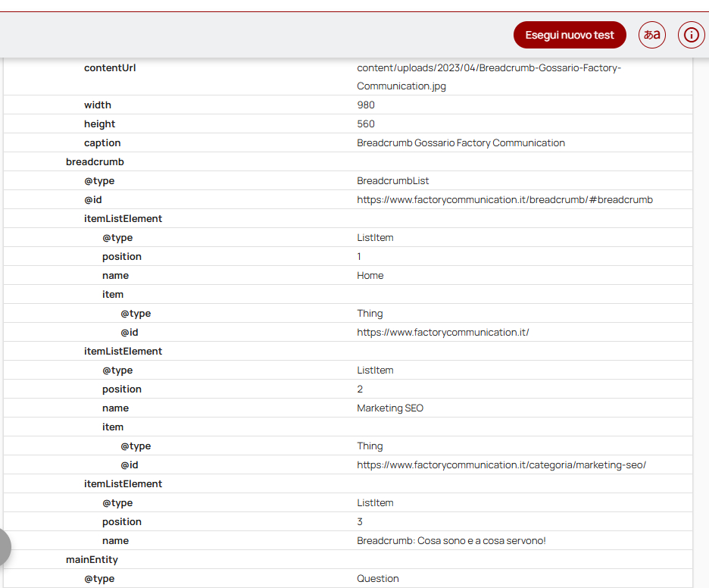
Task: Click the BreadcrumbList @type value
Action: pyautogui.click(x=393, y=180)
